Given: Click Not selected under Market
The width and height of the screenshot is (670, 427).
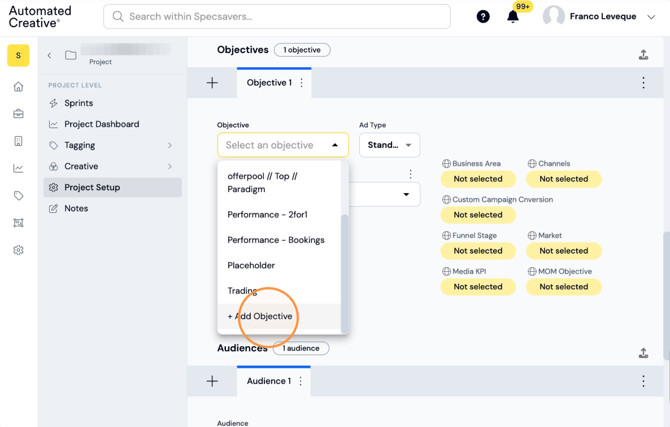Looking at the screenshot, I should click(564, 251).
